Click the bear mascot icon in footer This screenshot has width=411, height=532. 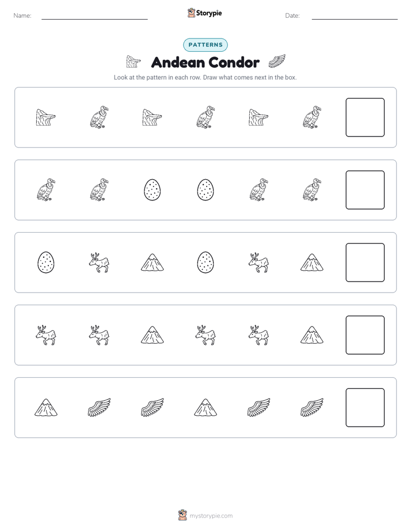tap(182, 515)
